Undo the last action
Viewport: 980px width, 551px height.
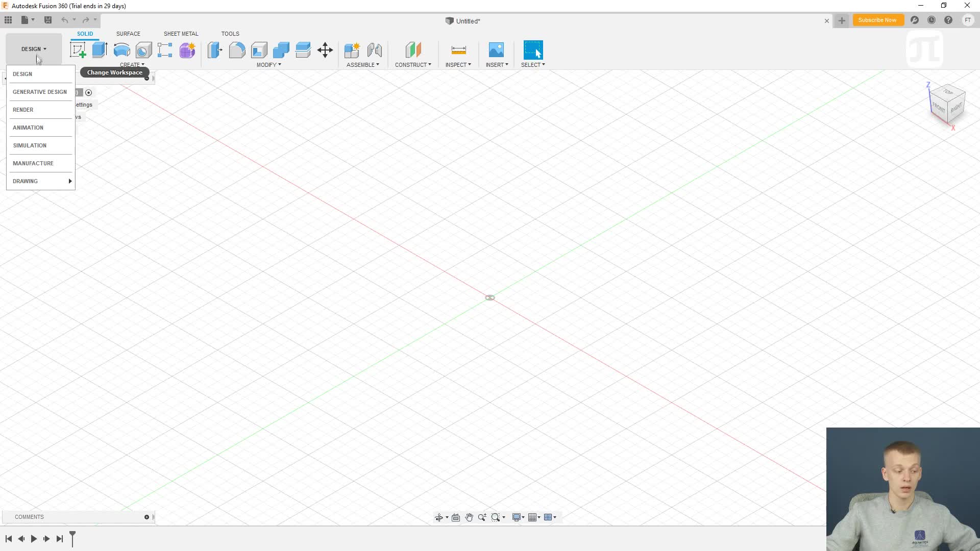click(65, 20)
